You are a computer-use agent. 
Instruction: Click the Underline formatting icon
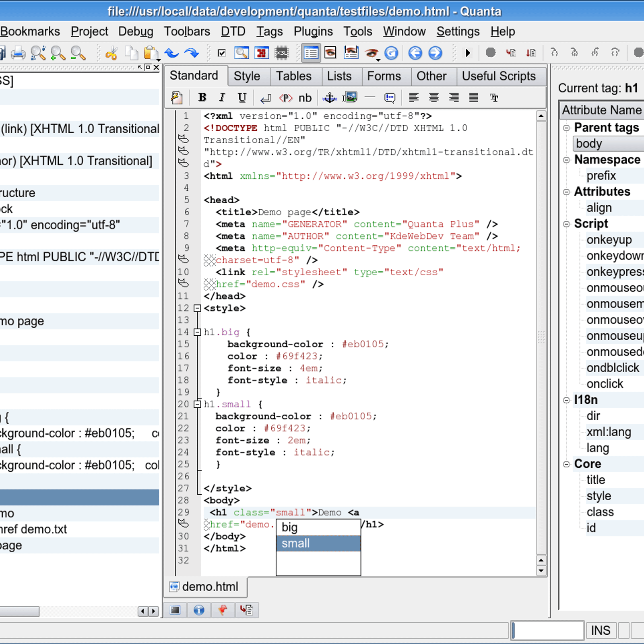point(242,97)
